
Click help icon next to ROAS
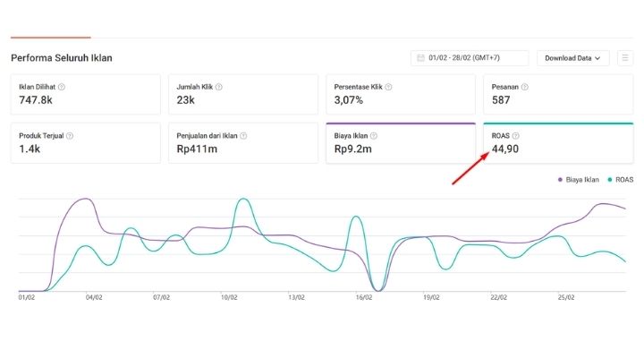coord(516,136)
